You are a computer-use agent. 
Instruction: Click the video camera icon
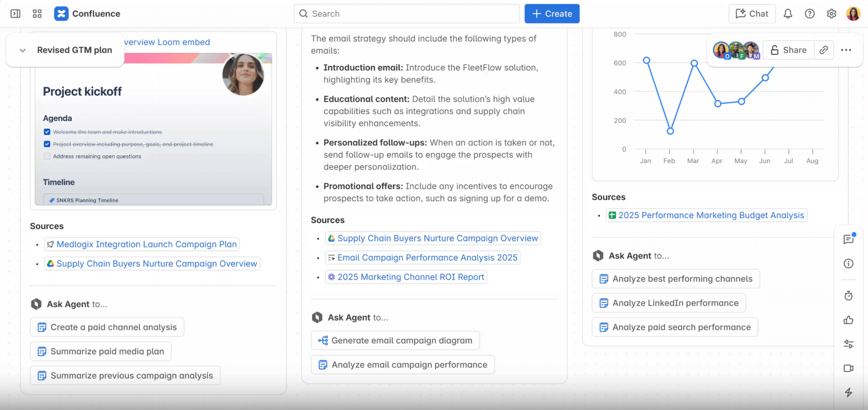[x=848, y=368]
